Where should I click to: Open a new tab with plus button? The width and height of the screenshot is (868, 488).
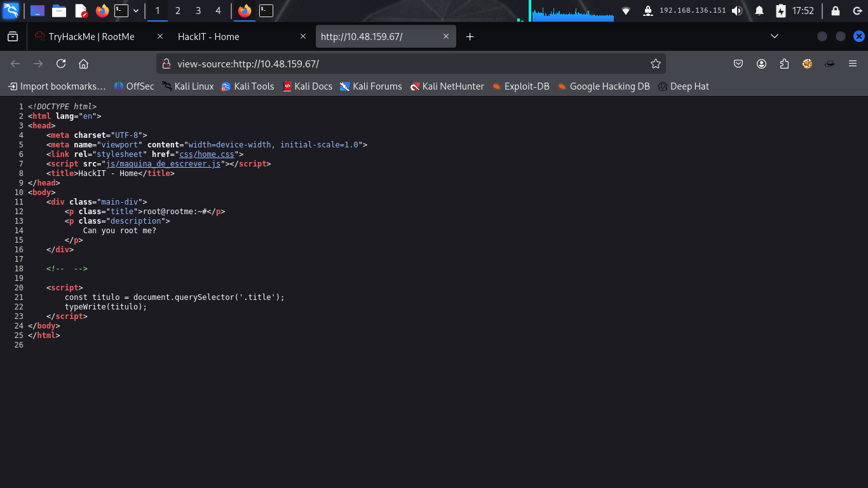coord(470,37)
